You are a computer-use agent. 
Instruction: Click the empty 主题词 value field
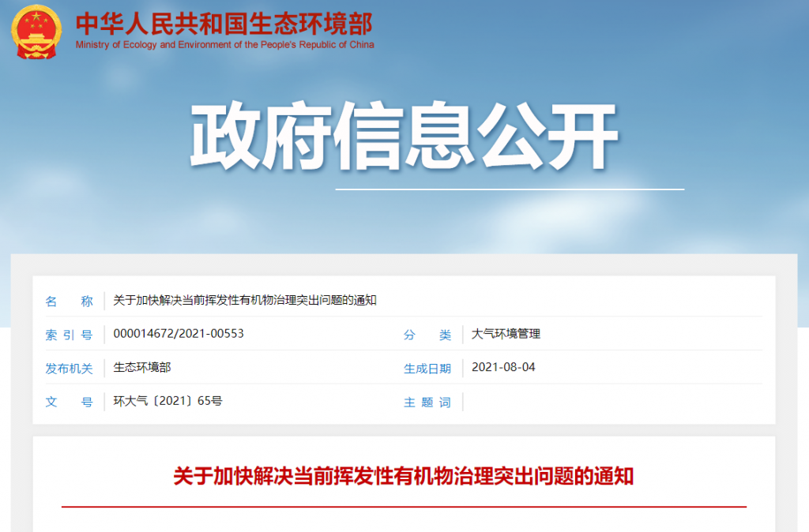pos(608,402)
